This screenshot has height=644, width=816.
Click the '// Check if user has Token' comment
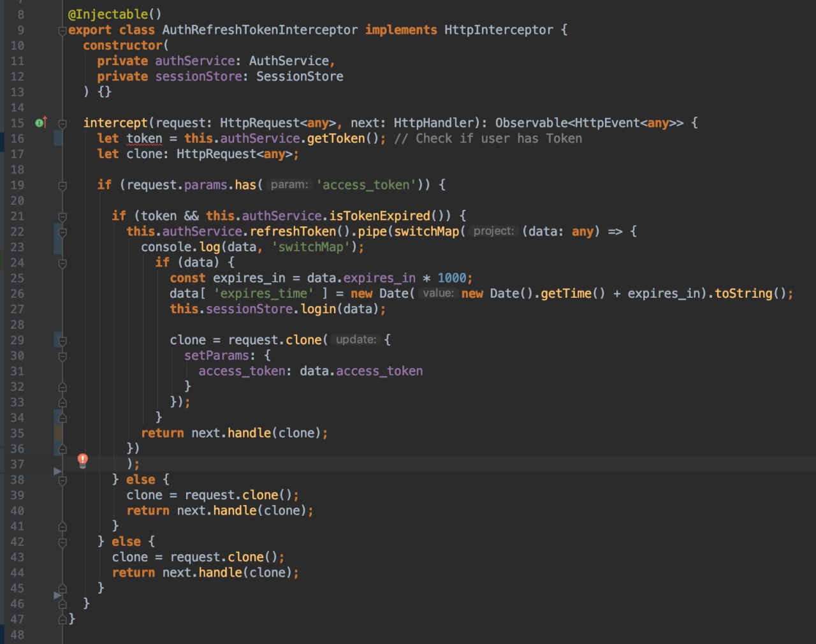pyautogui.click(x=488, y=138)
